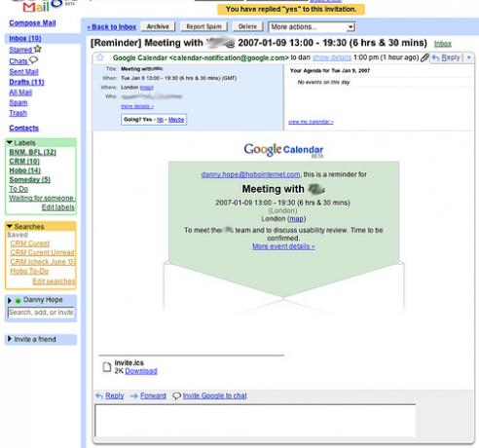The height and width of the screenshot is (448, 479).
Task: Click the Google Calendar logo
Action: tap(283, 150)
